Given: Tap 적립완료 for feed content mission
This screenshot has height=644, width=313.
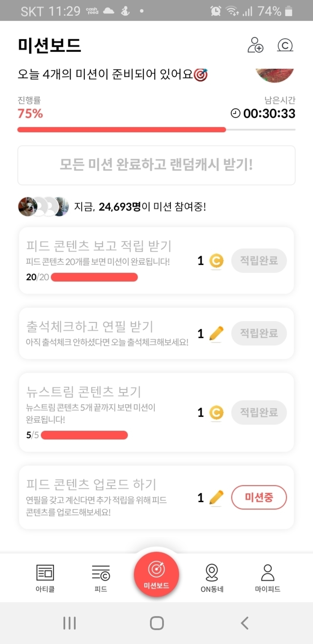Looking at the screenshot, I should coord(259,260).
